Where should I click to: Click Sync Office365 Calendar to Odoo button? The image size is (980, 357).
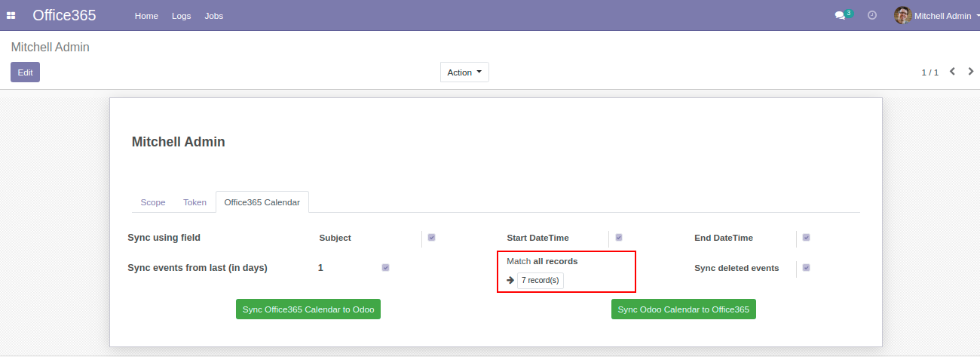(308, 309)
